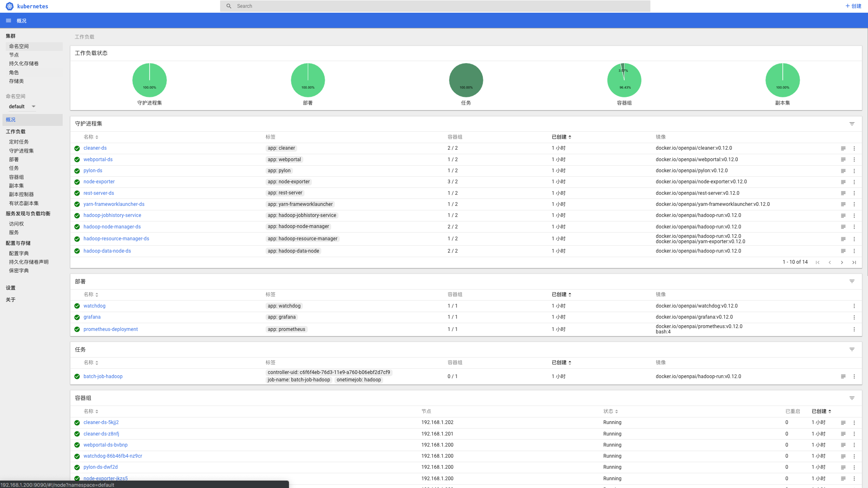Viewport: 868px width, 488px height.
Task: Jump to last page of daemon sets
Action: click(854, 262)
